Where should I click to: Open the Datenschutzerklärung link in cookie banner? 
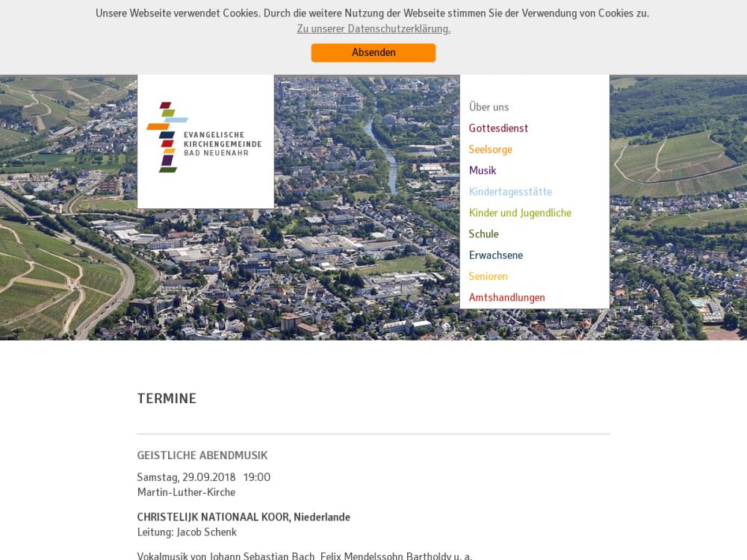(x=373, y=29)
